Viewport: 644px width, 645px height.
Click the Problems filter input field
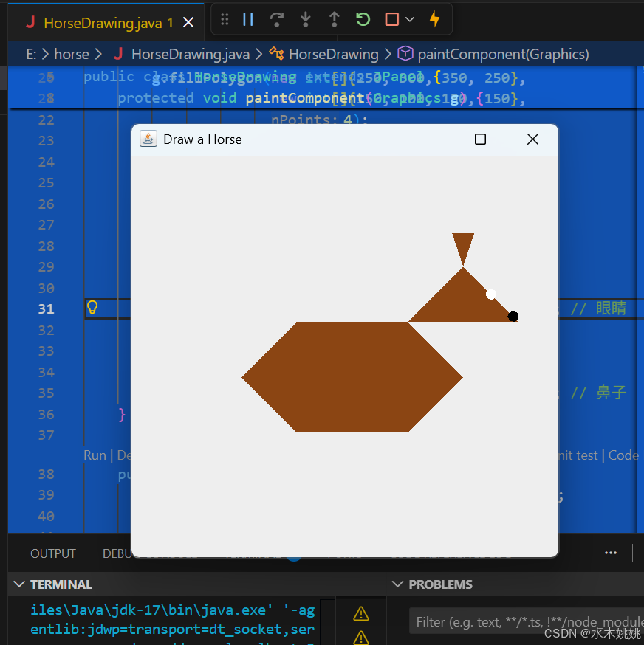[x=527, y=621]
